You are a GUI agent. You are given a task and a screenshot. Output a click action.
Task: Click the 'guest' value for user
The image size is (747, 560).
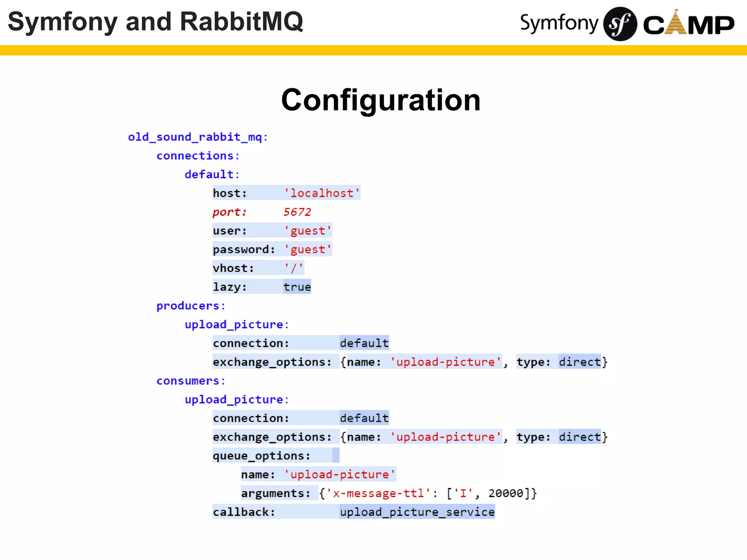pos(308,230)
